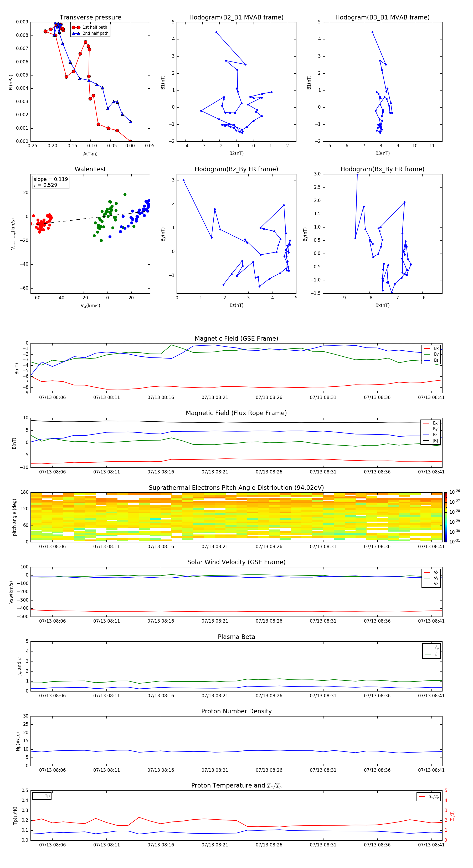The height and width of the screenshot is (868, 473).
Task: Click '07/13 08:41' tick under temperature plot
Action: [431, 845]
